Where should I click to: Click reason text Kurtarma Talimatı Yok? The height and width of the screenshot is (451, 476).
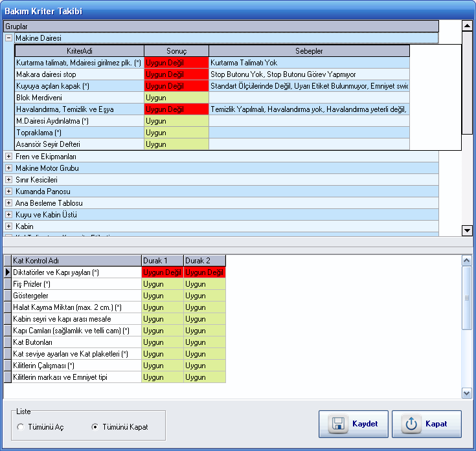244,63
